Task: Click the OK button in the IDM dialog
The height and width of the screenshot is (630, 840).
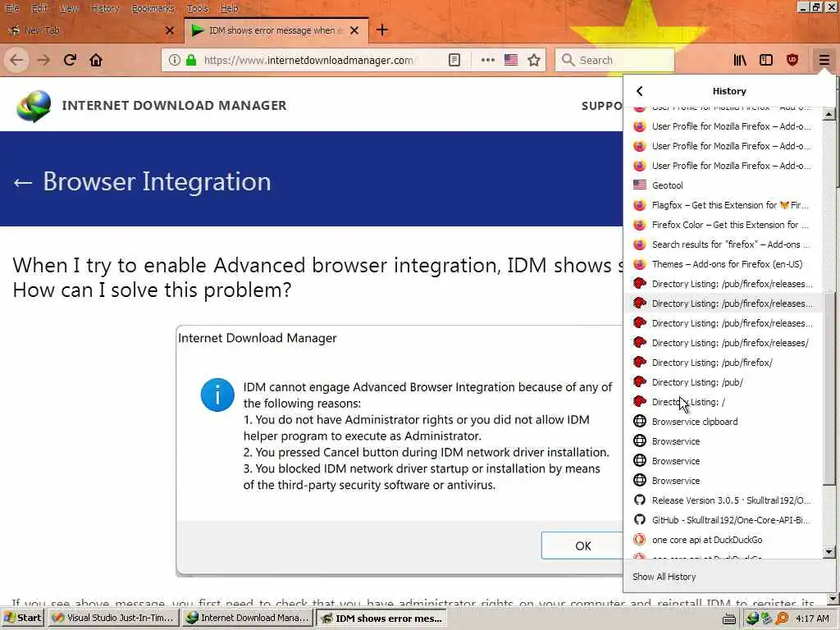Action: (582, 546)
